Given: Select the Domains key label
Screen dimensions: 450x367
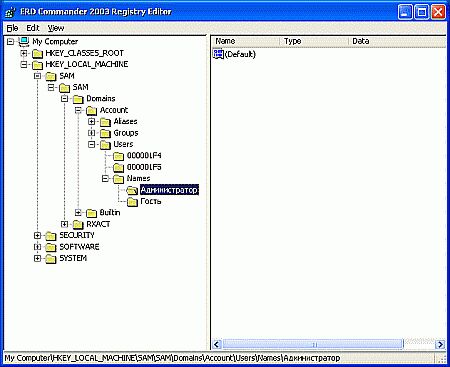Looking at the screenshot, I should pyautogui.click(x=101, y=99).
